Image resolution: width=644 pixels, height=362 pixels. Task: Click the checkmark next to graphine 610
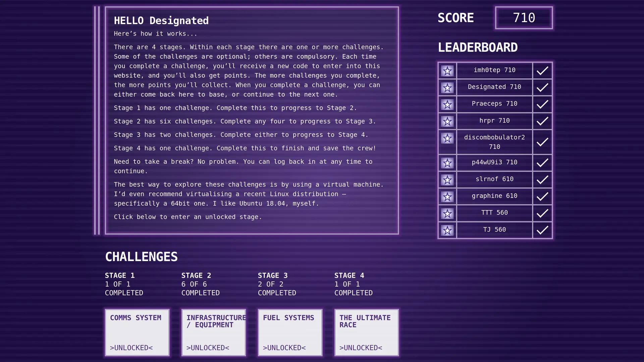[x=542, y=196]
